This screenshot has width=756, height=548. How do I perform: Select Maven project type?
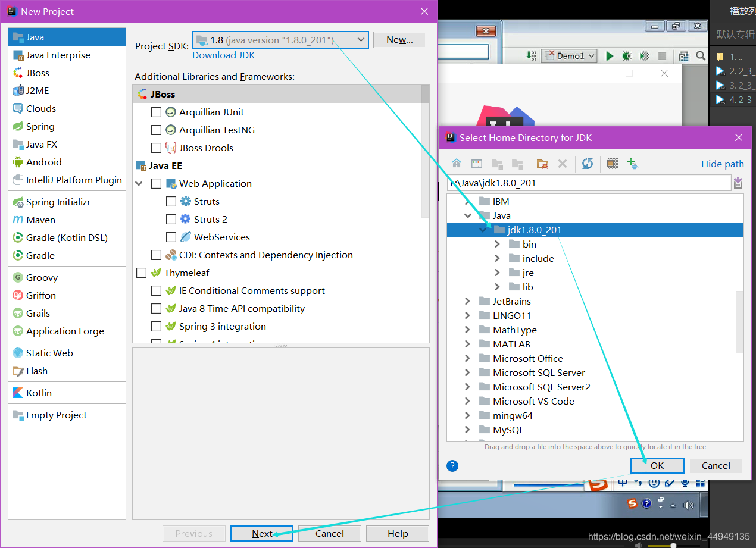tap(67, 220)
